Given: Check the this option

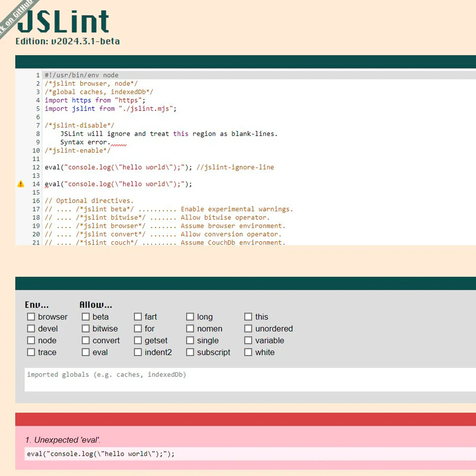Looking at the screenshot, I should coord(248,317).
